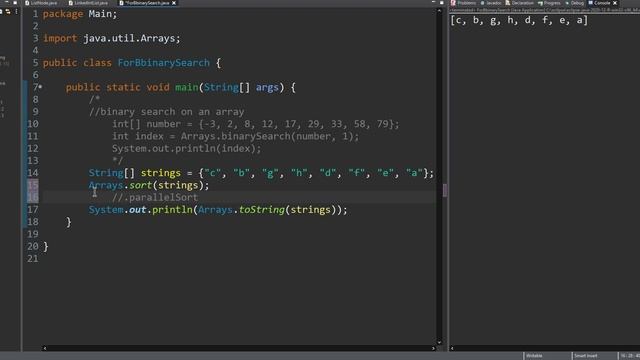640x360 pixels.
Task: Switch to the Progress view tab
Action: tap(549, 3)
